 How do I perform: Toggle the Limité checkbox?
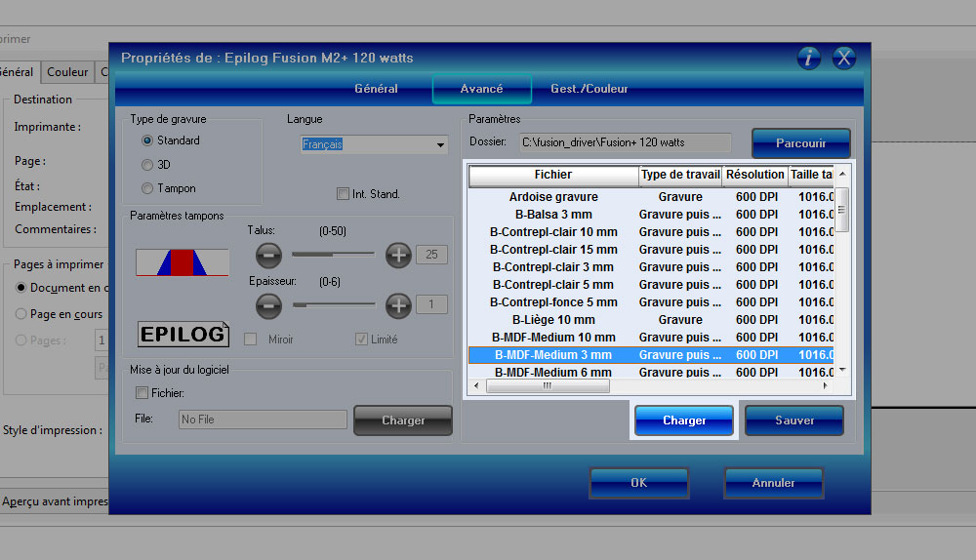tap(361, 340)
